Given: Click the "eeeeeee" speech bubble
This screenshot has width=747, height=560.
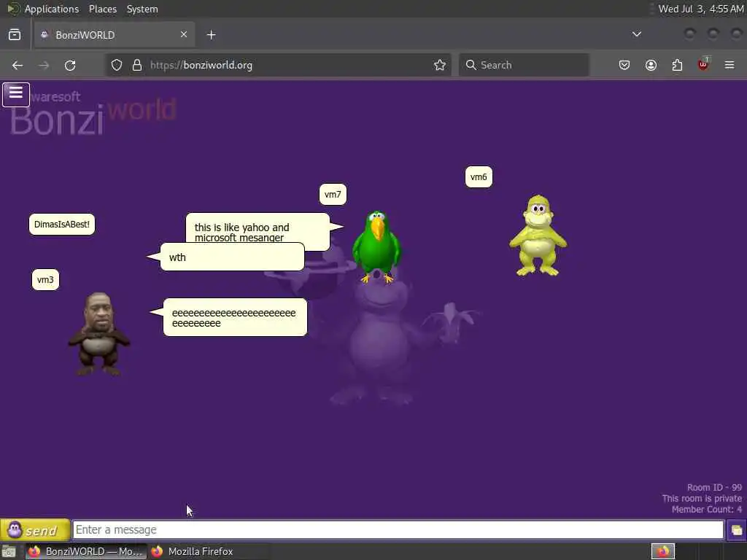Looking at the screenshot, I should point(235,318).
